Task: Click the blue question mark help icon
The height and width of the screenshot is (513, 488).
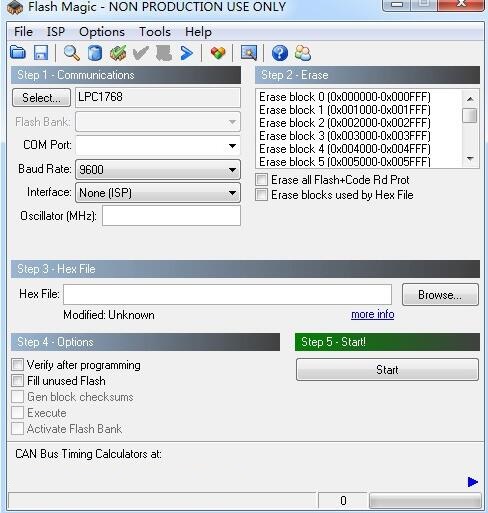Action: pyautogui.click(x=280, y=53)
